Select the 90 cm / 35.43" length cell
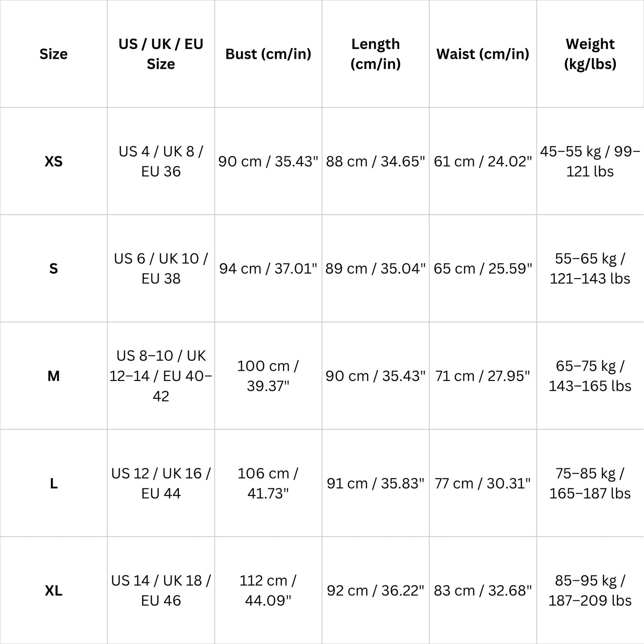644x644 pixels. pos(376,376)
